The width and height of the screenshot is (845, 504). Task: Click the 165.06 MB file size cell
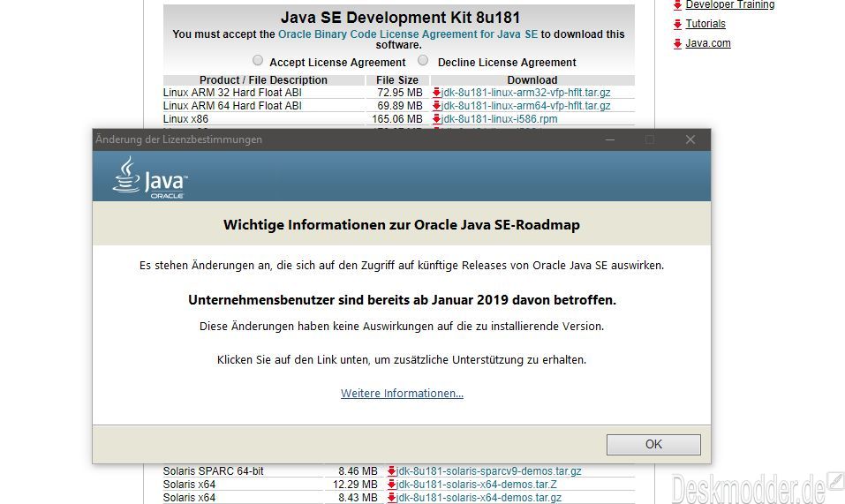pyautogui.click(x=397, y=119)
